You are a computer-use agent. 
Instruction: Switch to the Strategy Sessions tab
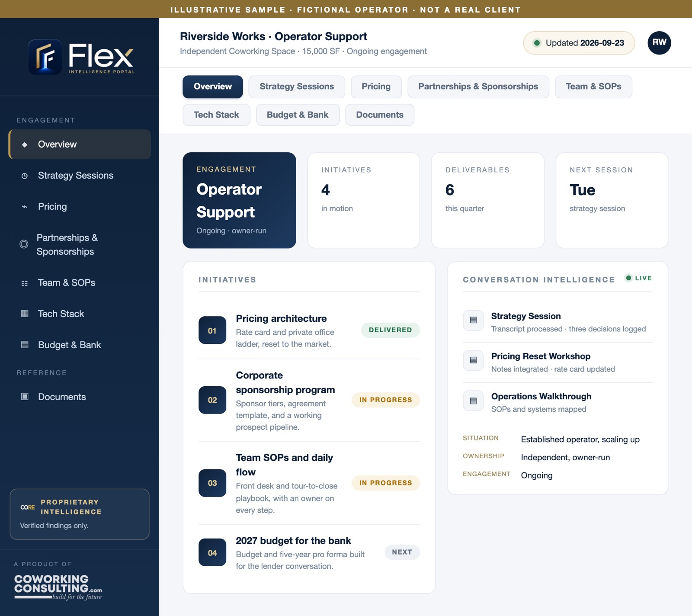[x=297, y=87]
